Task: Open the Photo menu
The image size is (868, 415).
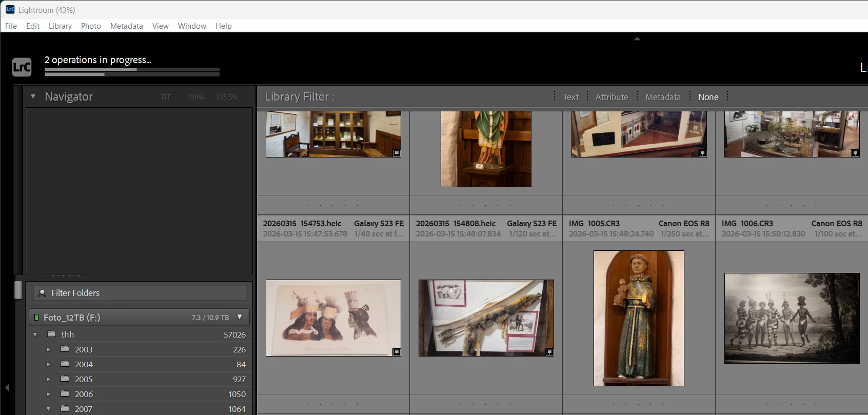Action: [91, 26]
